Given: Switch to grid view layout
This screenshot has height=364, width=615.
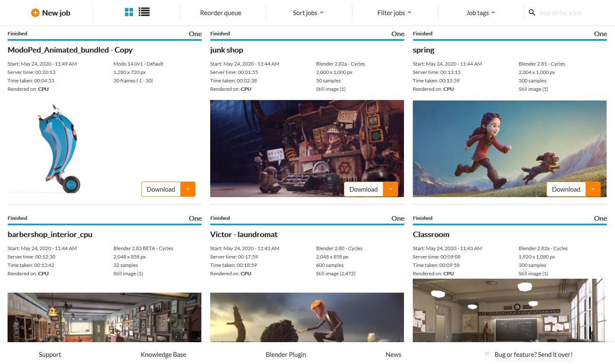Looking at the screenshot, I should tap(129, 12).
